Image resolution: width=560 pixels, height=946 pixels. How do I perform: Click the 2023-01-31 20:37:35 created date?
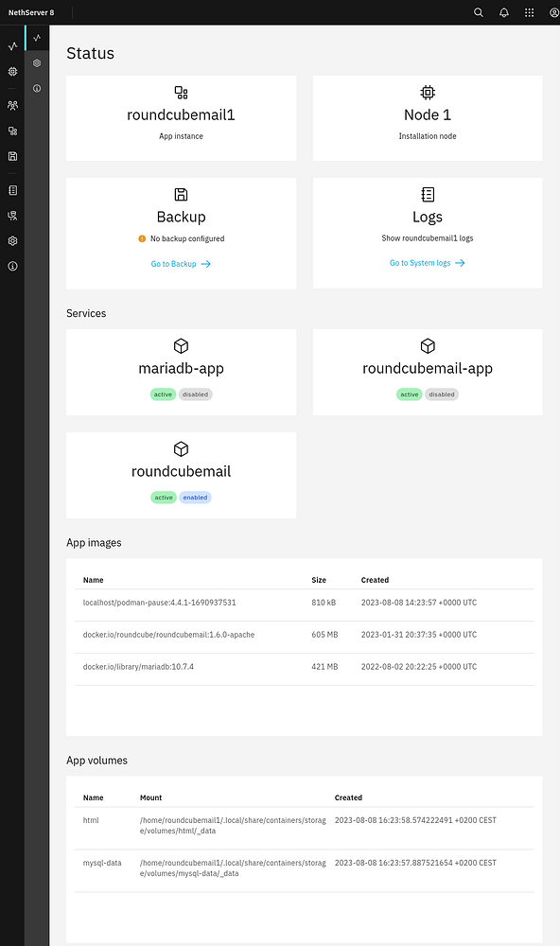(419, 635)
